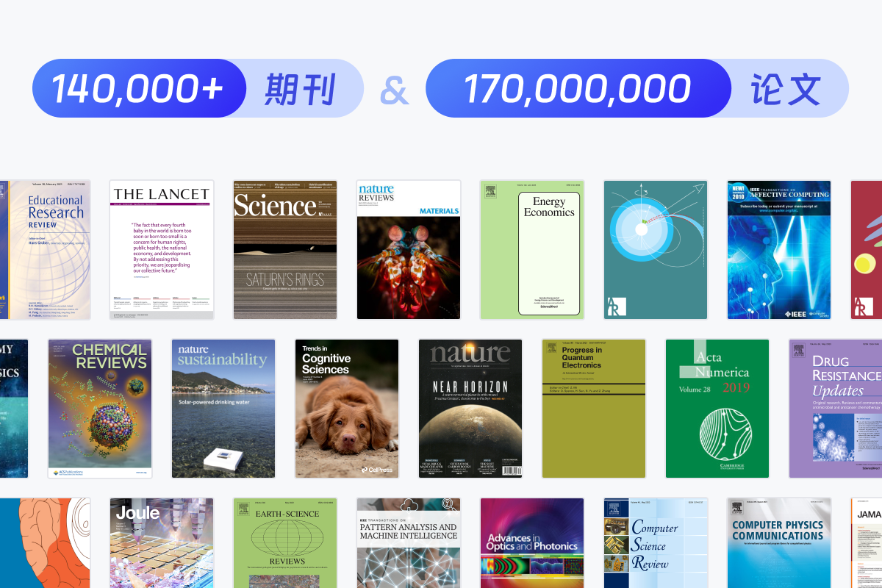882x588 pixels.
Task: Select the Energy Economics journal cover
Action: (x=532, y=250)
